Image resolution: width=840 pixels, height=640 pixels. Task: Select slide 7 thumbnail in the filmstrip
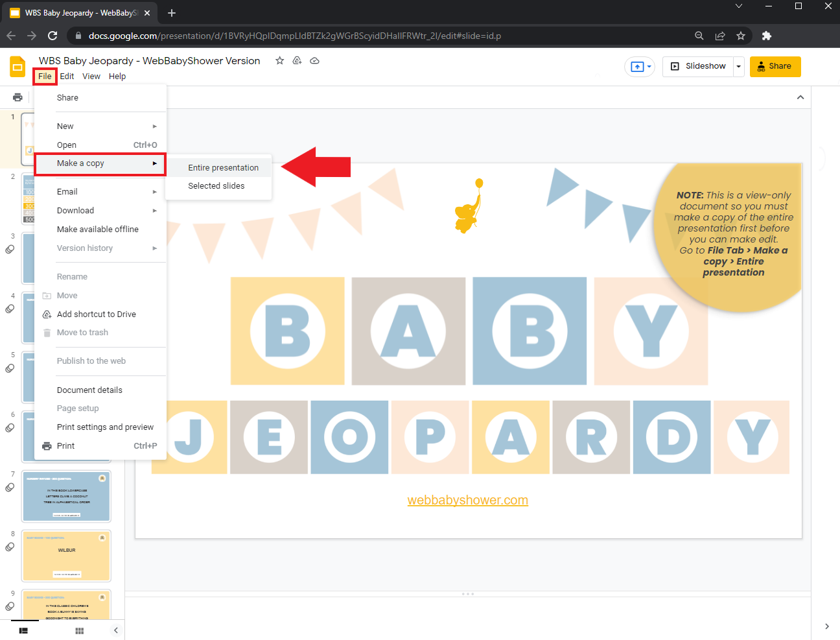pos(66,496)
